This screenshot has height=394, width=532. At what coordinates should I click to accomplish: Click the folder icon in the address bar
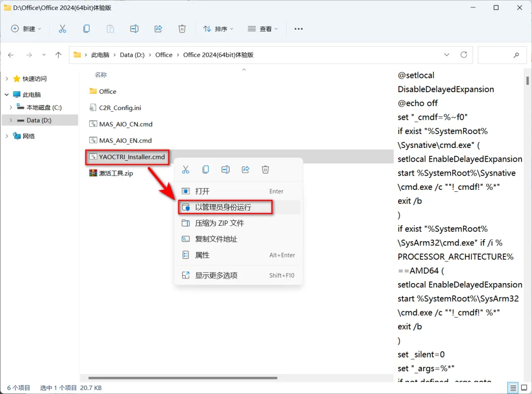pos(77,55)
